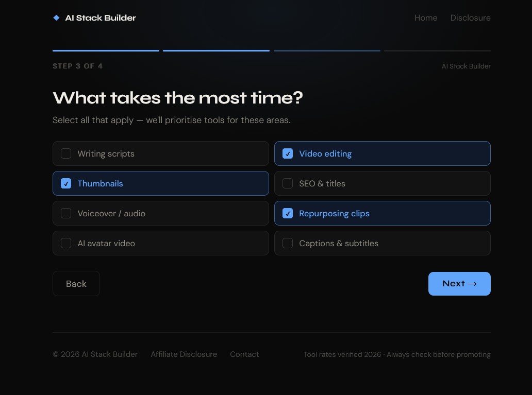
Task: Open the Affiliate Disclosure footer link
Action: 184,354
